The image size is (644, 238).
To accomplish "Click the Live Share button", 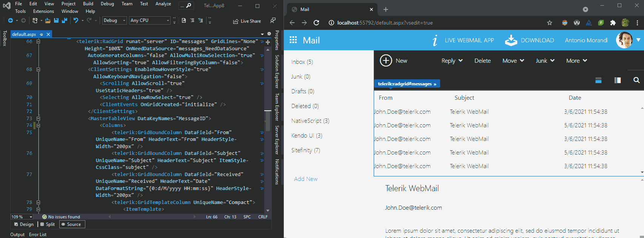I will pyautogui.click(x=247, y=21).
